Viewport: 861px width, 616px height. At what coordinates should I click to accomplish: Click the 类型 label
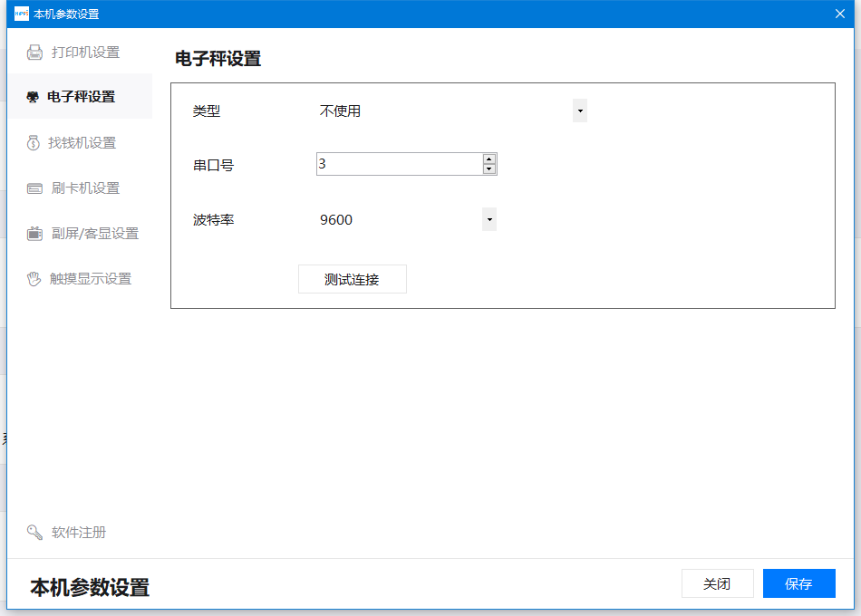[207, 111]
